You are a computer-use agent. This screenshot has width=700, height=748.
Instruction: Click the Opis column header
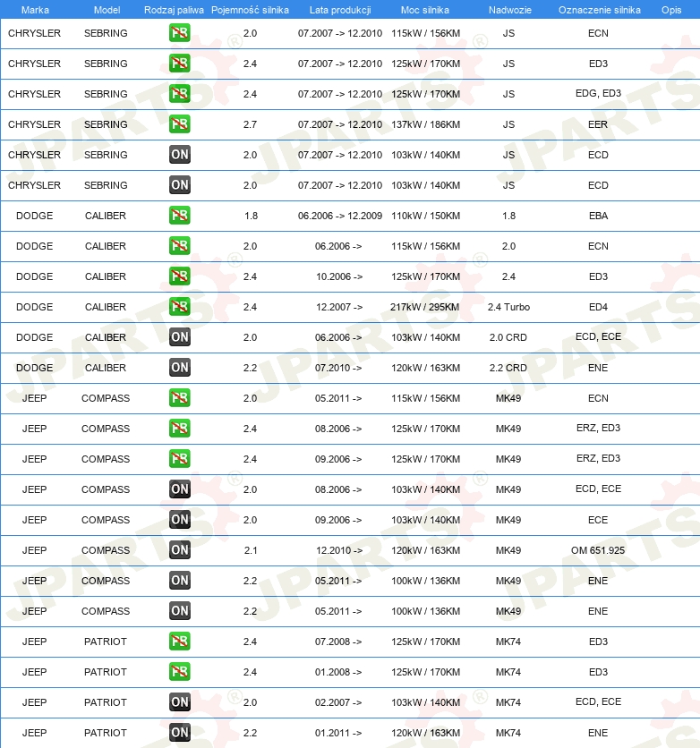click(x=671, y=10)
